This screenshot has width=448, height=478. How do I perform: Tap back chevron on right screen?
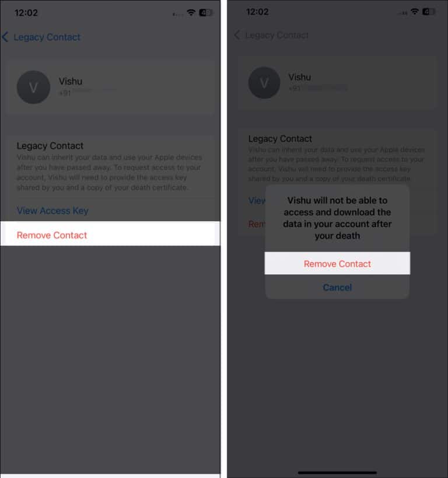pos(237,35)
